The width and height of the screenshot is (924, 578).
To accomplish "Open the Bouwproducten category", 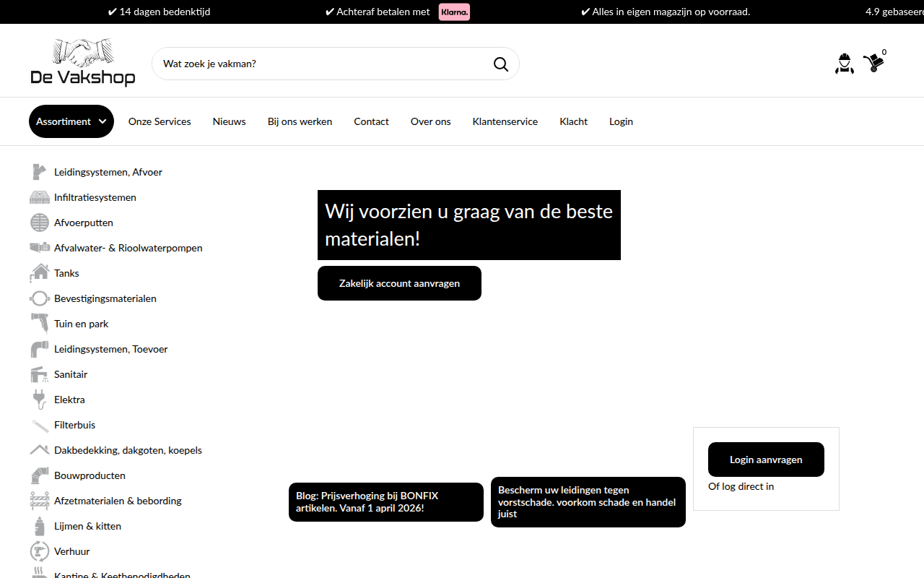I will [x=90, y=475].
